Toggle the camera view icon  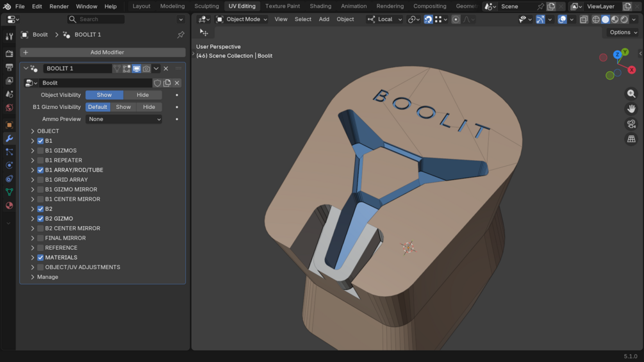(631, 124)
